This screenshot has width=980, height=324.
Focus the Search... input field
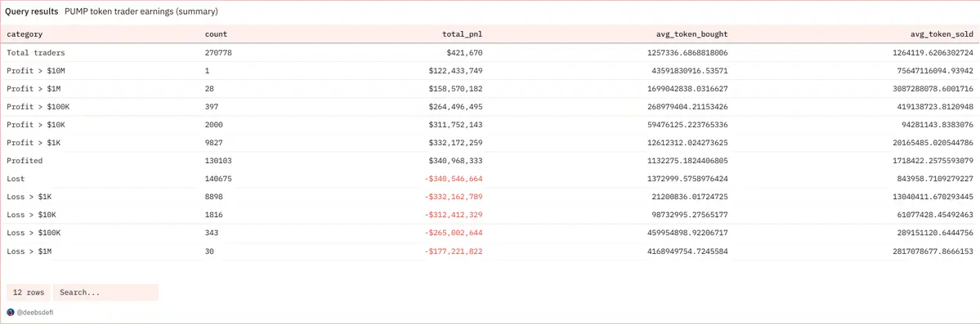coord(105,292)
